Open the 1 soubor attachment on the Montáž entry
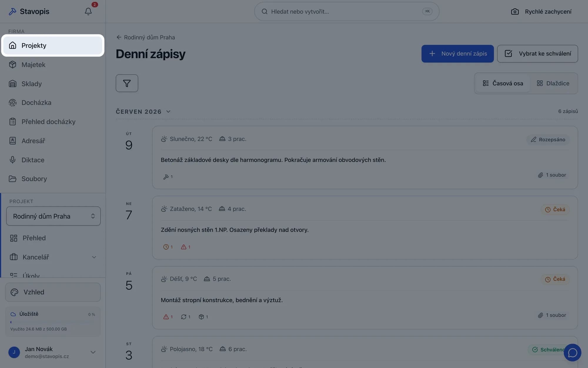This screenshot has width=588, height=368. (x=552, y=315)
